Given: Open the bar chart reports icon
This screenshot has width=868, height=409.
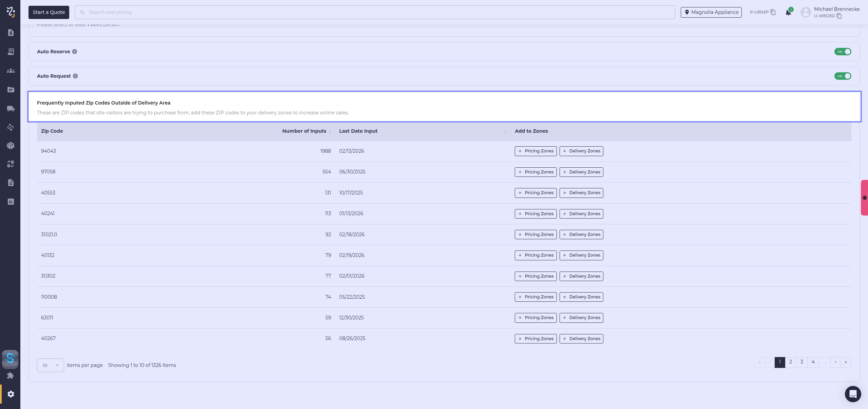Looking at the screenshot, I should [x=11, y=202].
